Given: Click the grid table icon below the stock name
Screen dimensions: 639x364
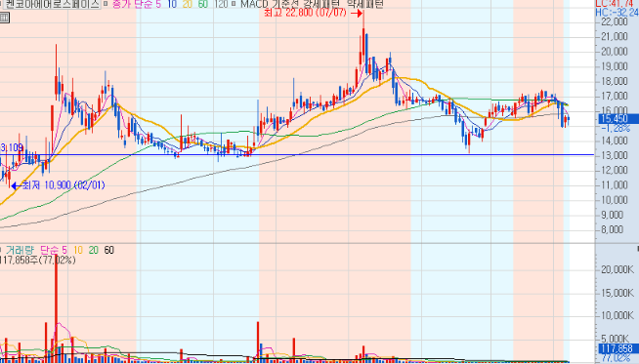Looking at the screenshot, I should pos(4,18).
